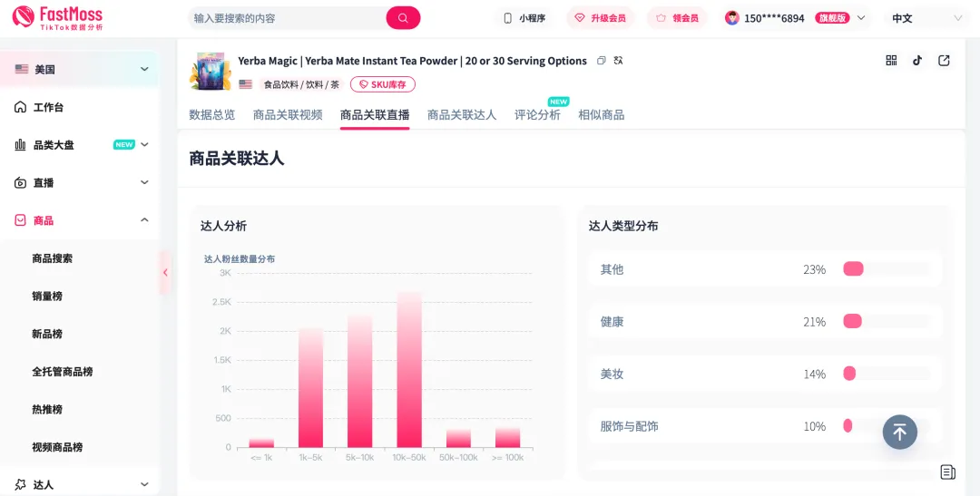Click the 服饰与配饰 type label
Viewport: 980px width, 496px height.
(x=629, y=426)
